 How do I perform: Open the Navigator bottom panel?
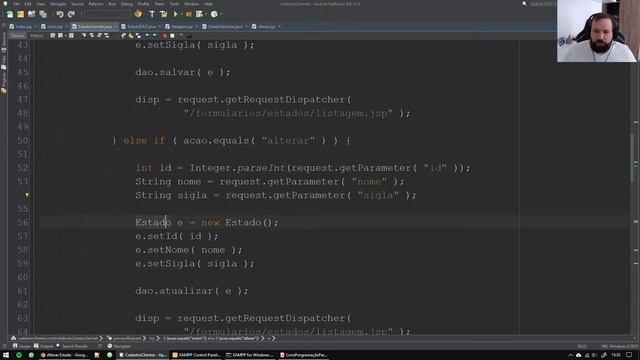pyautogui.click(x=119, y=346)
